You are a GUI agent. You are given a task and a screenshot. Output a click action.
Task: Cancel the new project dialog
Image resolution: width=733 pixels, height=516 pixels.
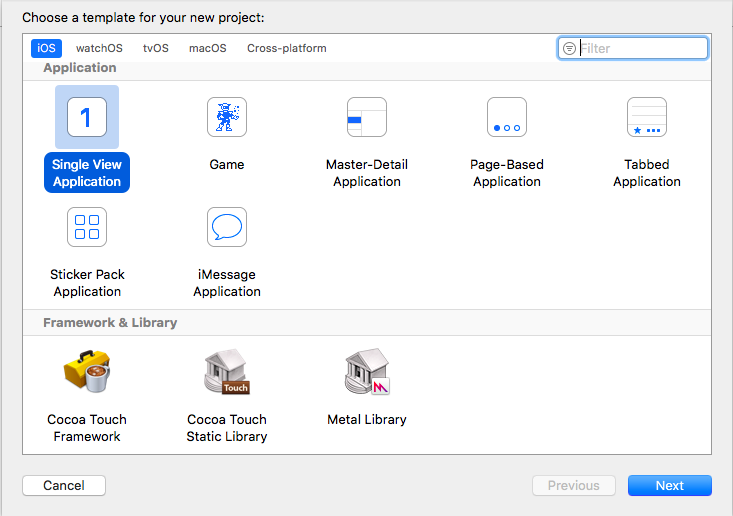point(64,486)
